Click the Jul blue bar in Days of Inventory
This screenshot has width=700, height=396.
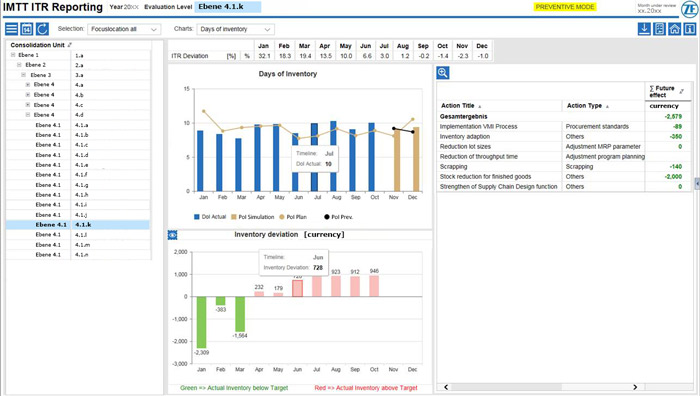[315, 157]
